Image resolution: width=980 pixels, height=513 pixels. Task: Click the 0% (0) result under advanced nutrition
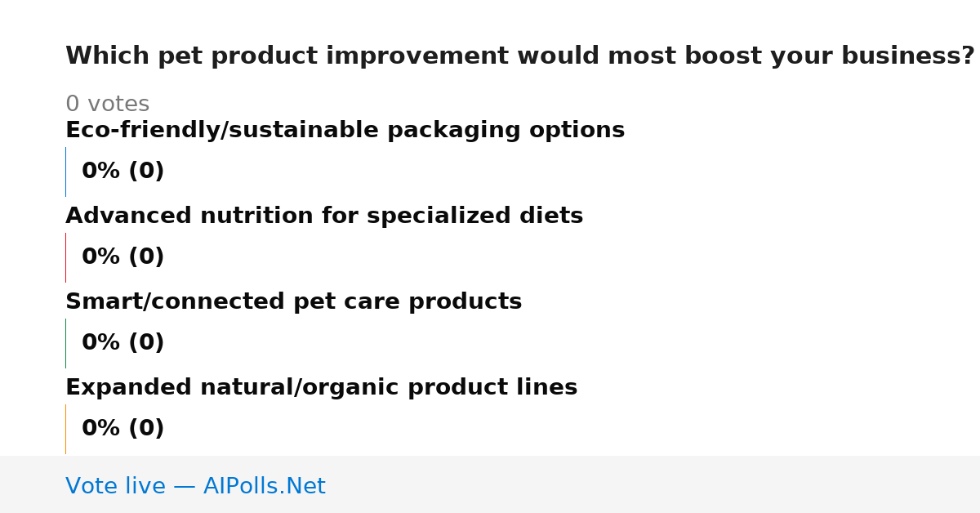122,257
